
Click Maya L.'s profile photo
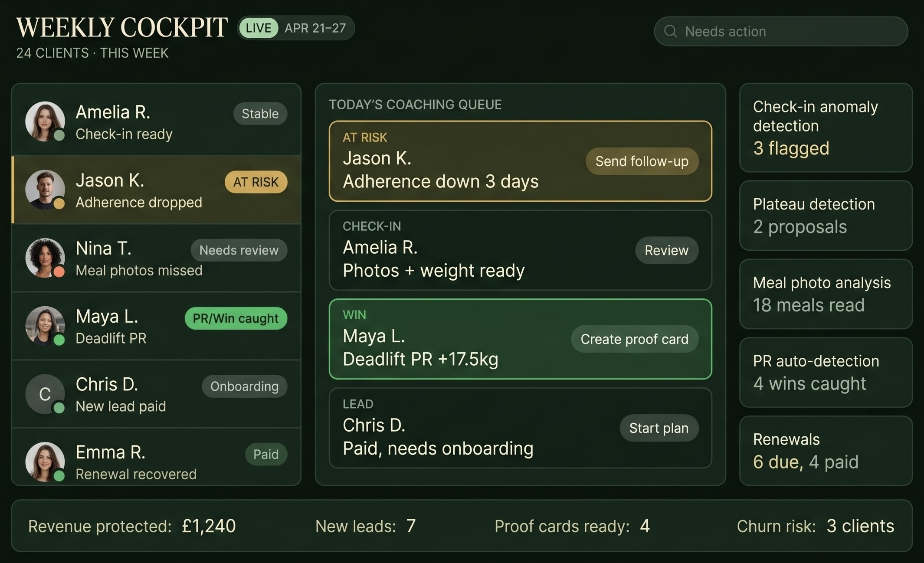point(45,325)
